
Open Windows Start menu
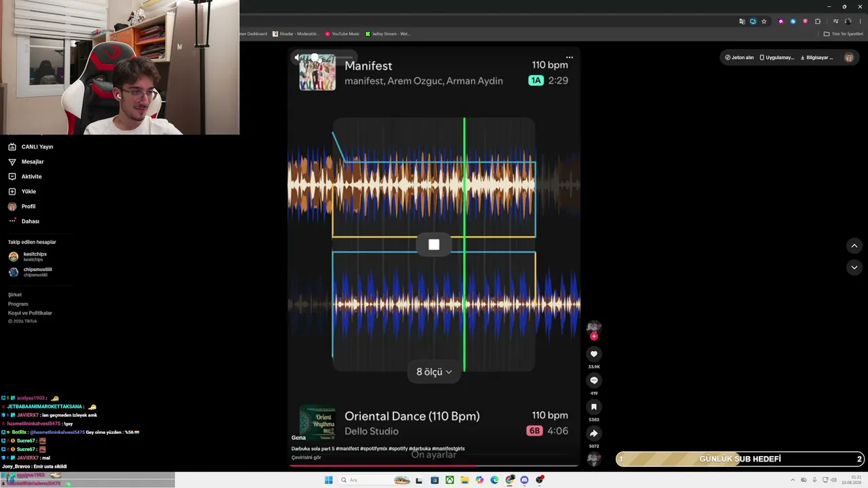(x=329, y=480)
